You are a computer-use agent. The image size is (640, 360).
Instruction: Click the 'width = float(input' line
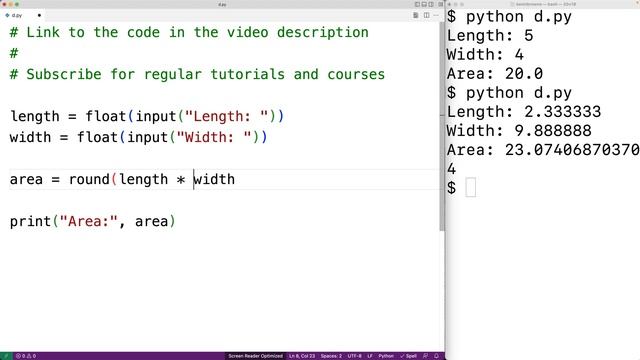point(138,137)
